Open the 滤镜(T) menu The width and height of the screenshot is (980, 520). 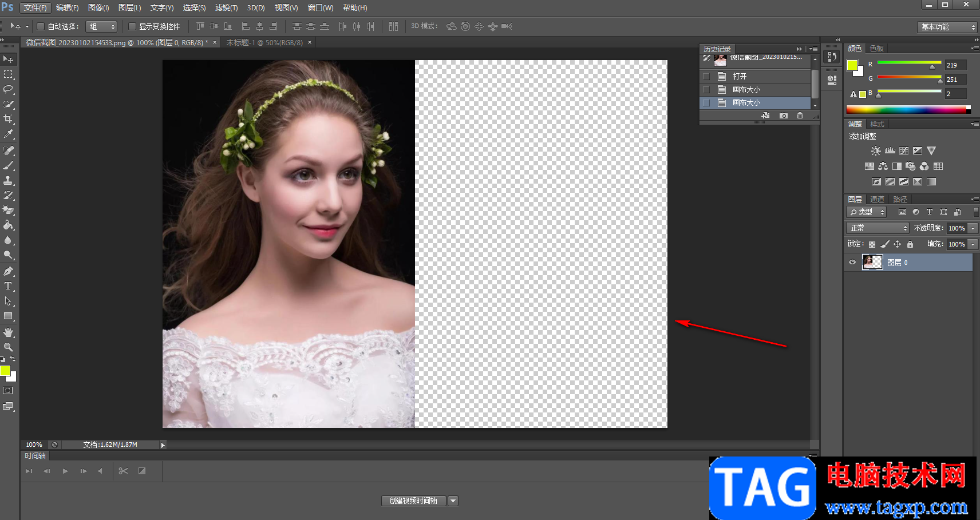226,7
